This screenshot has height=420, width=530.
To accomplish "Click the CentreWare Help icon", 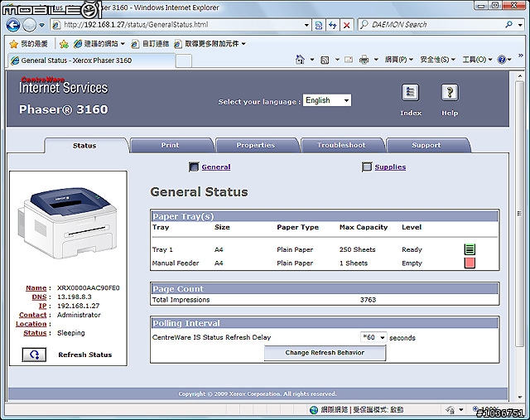I will (450, 93).
